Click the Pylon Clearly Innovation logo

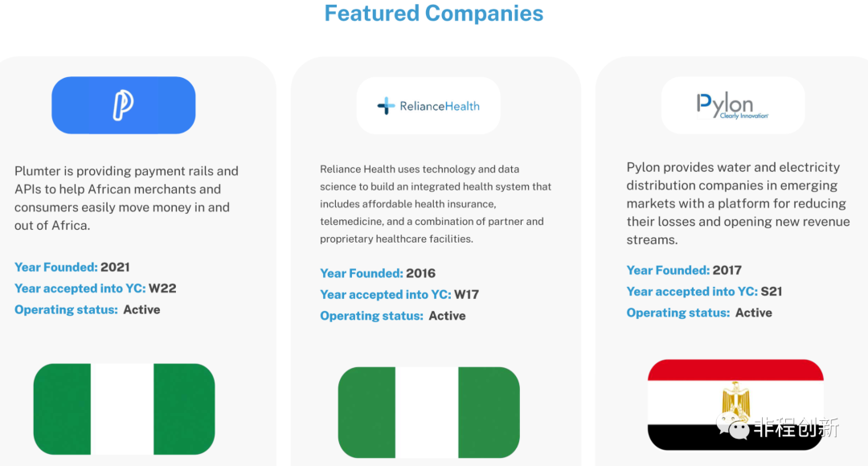(x=733, y=105)
